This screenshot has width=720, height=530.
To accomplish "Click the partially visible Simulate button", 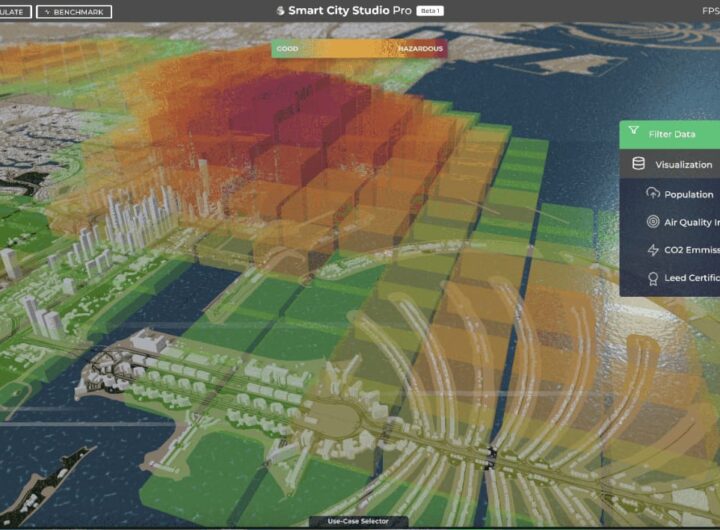I will [x=15, y=12].
